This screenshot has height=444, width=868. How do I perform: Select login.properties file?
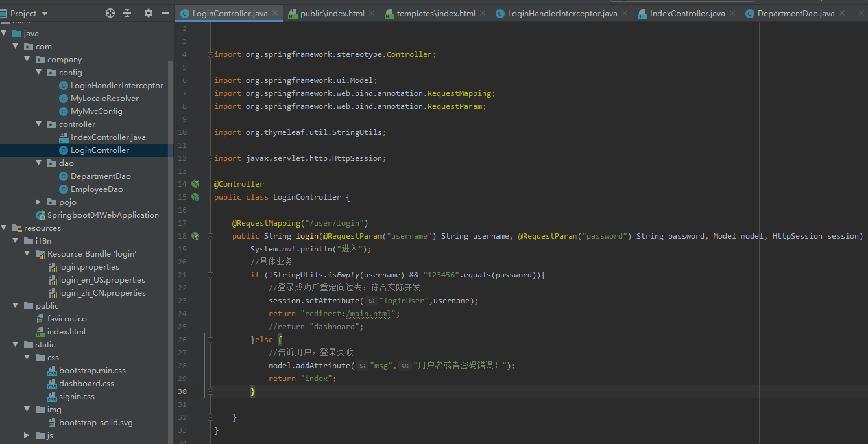tap(90, 267)
